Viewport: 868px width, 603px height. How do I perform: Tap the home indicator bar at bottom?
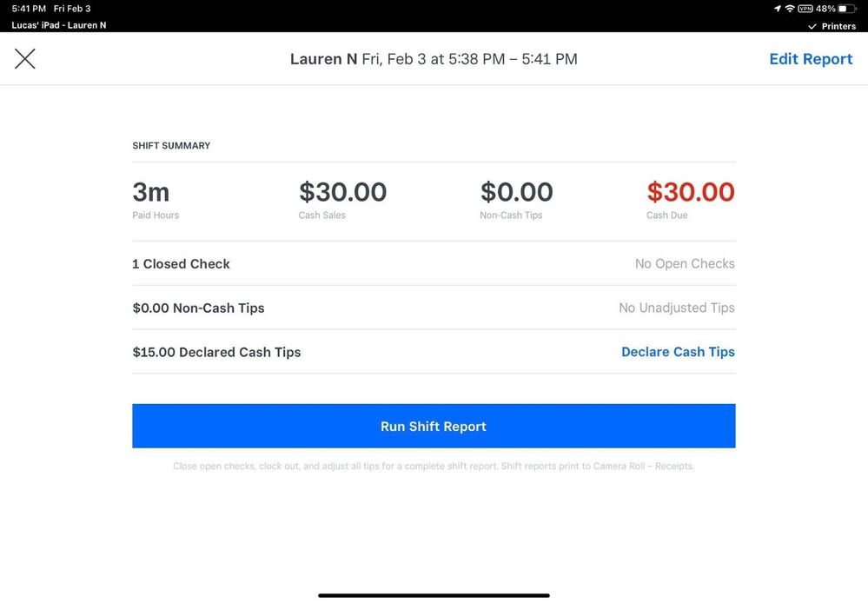tap(434, 595)
